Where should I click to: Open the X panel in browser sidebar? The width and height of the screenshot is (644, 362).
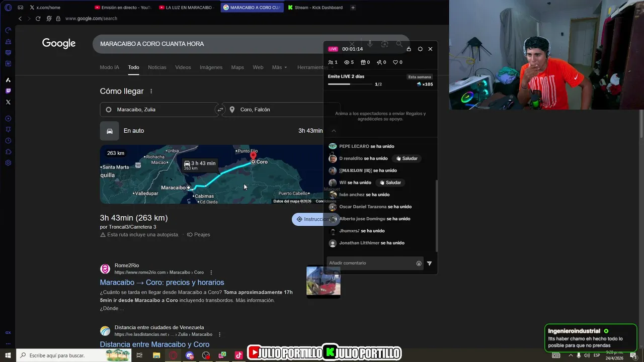[x=8, y=102]
